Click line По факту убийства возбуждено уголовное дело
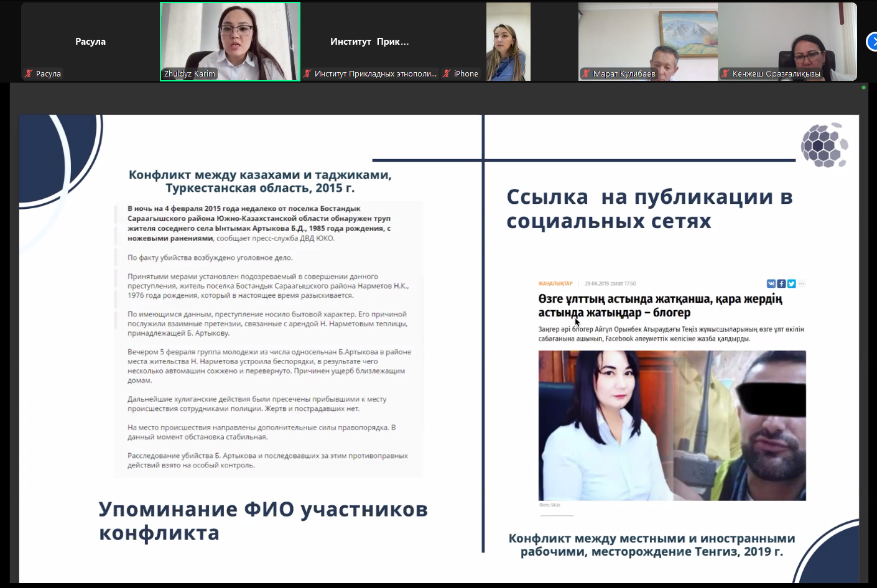877x588 pixels. (210, 257)
